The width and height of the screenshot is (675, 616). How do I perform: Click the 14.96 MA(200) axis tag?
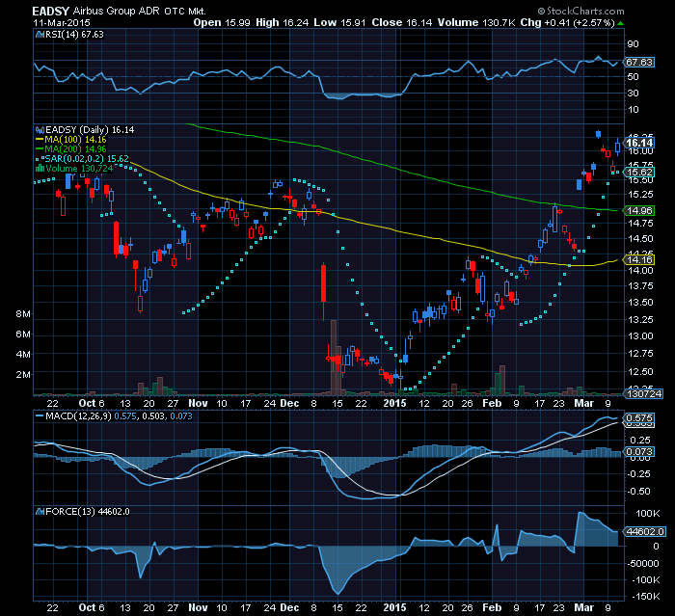638,210
